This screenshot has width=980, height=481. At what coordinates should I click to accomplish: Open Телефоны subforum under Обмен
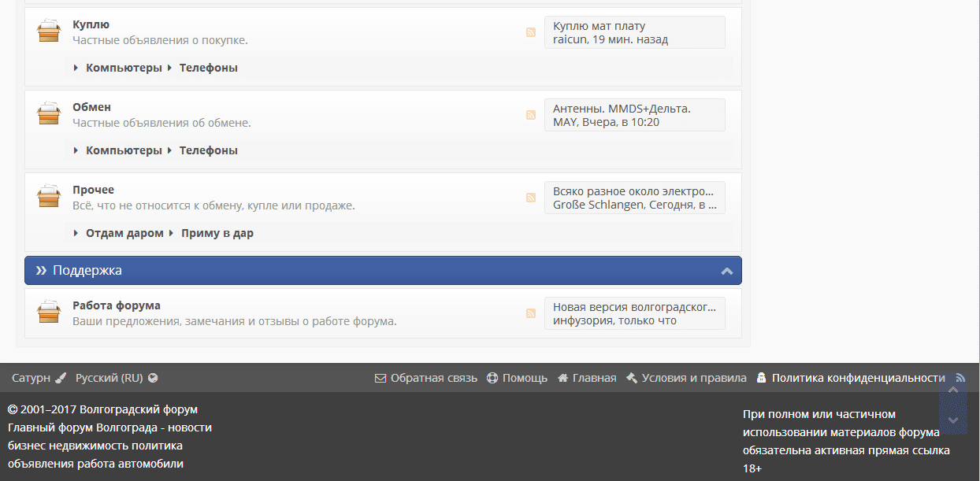pos(209,150)
